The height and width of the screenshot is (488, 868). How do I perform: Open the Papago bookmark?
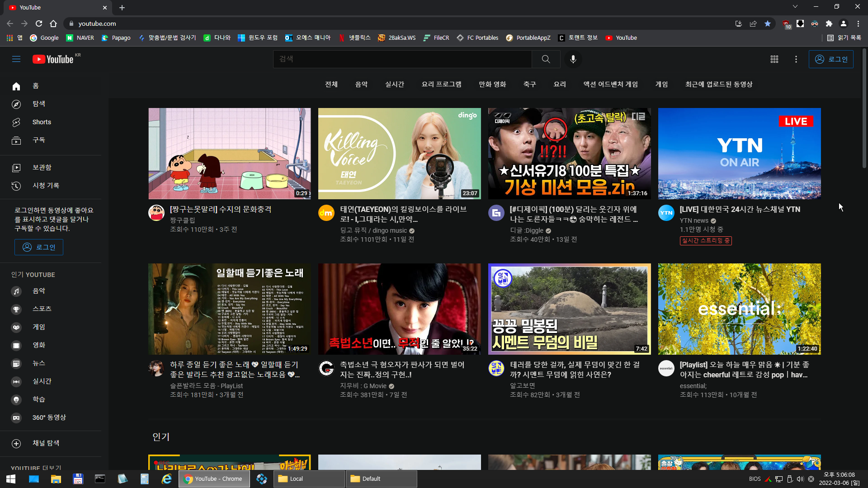[x=116, y=38]
